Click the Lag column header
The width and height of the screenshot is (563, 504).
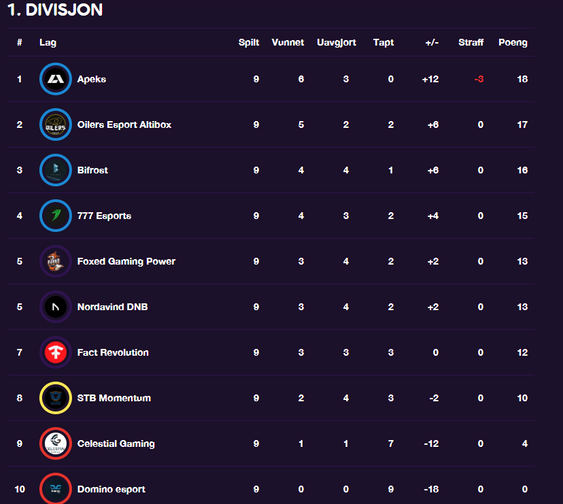[x=48, y=43]
